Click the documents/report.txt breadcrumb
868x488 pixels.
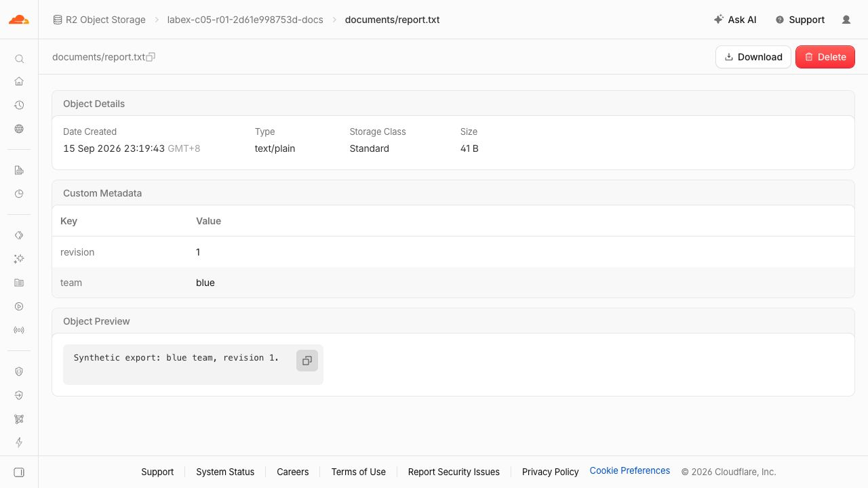(x=393, y=20)
